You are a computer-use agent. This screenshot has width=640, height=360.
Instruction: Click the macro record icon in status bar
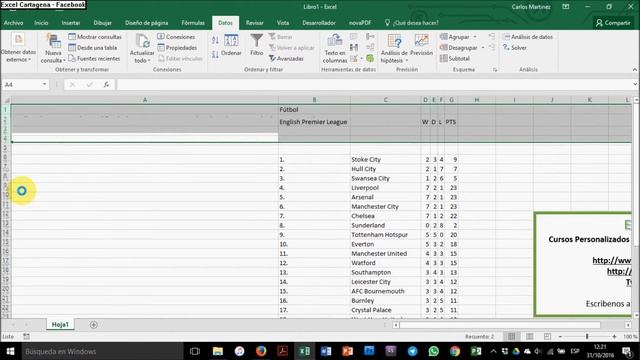tap(27, 336)
